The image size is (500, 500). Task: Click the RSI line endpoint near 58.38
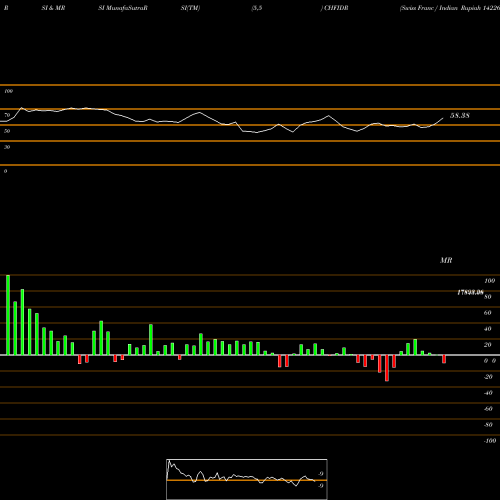(x=443, y=118)
